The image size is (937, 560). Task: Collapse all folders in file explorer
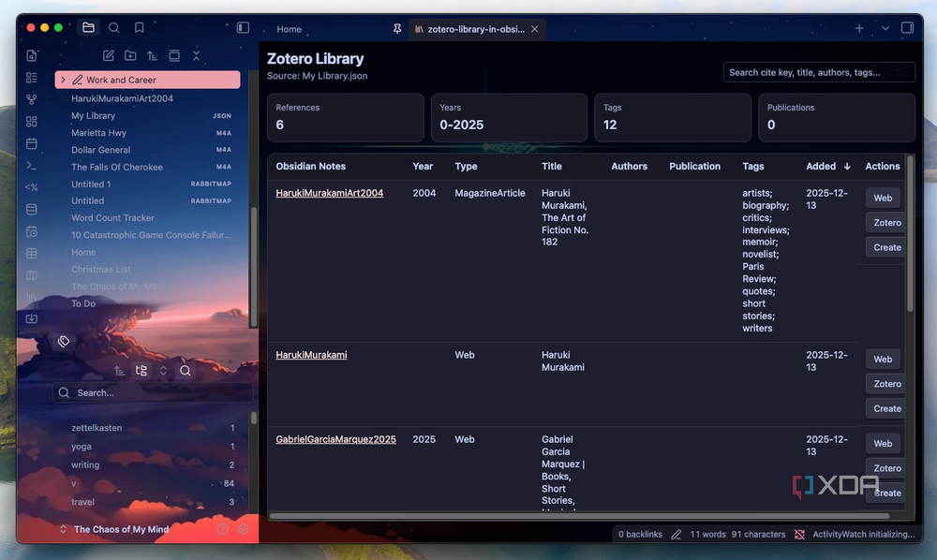(x=196, y=55)
